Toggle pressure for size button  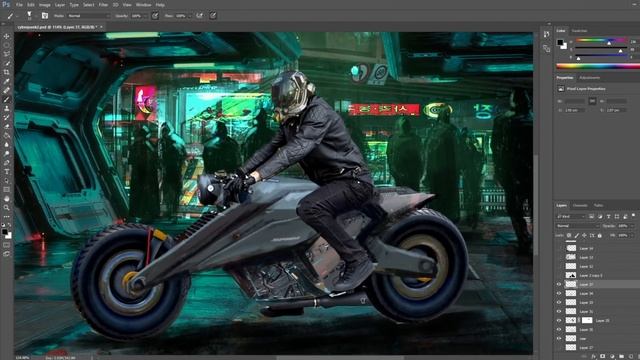point(213,16)
